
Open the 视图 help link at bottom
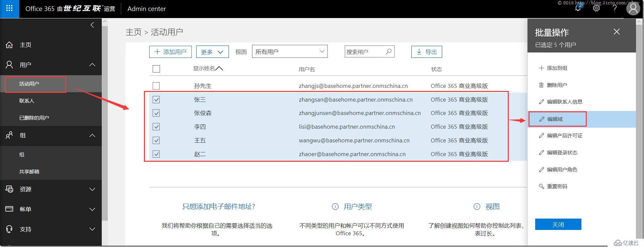point(492,207)
